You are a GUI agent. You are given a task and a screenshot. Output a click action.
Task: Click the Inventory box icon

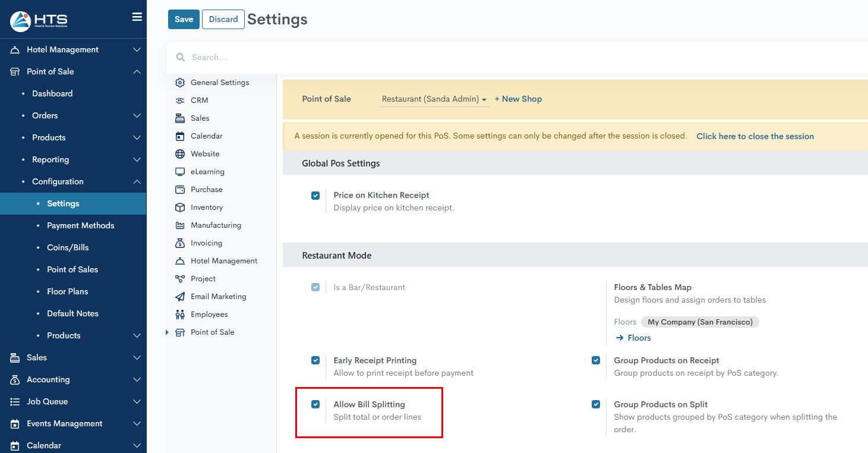click(x=180, y=207)
